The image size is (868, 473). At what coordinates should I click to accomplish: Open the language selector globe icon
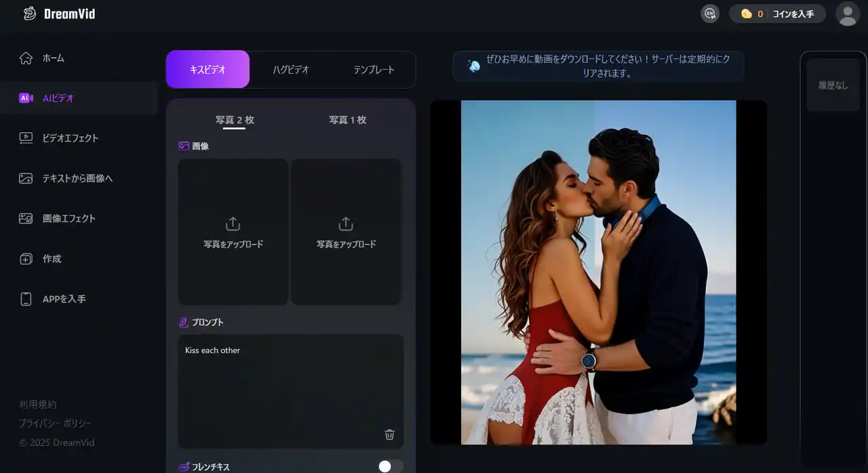point(710,14)
